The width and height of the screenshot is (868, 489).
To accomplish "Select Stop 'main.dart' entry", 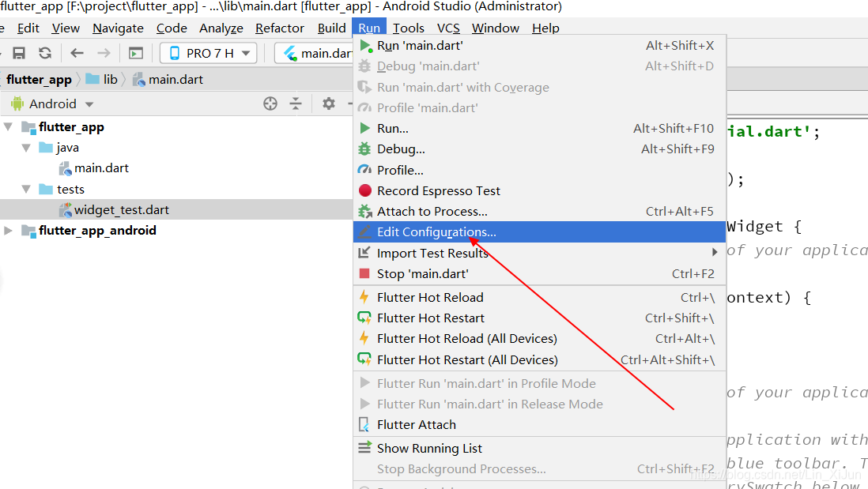I will pyautogui.click(x=540, y=274).
